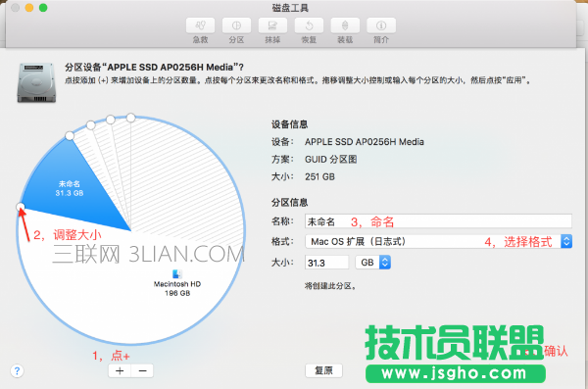Click the hard drive icon beside the title

[36, 83]
